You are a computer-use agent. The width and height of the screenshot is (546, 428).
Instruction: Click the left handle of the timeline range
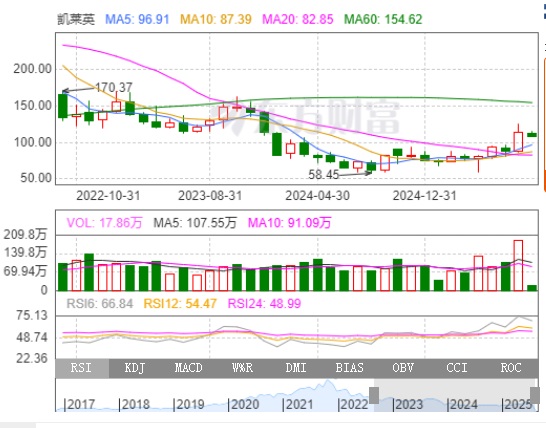[x=374, y=395]
